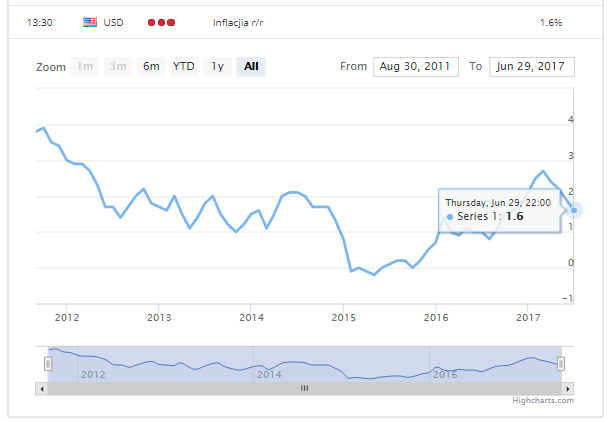The width and height of the screenshot is (612, 422).
Task: Click the 13:30 event time
Action: tap(39, 23)
